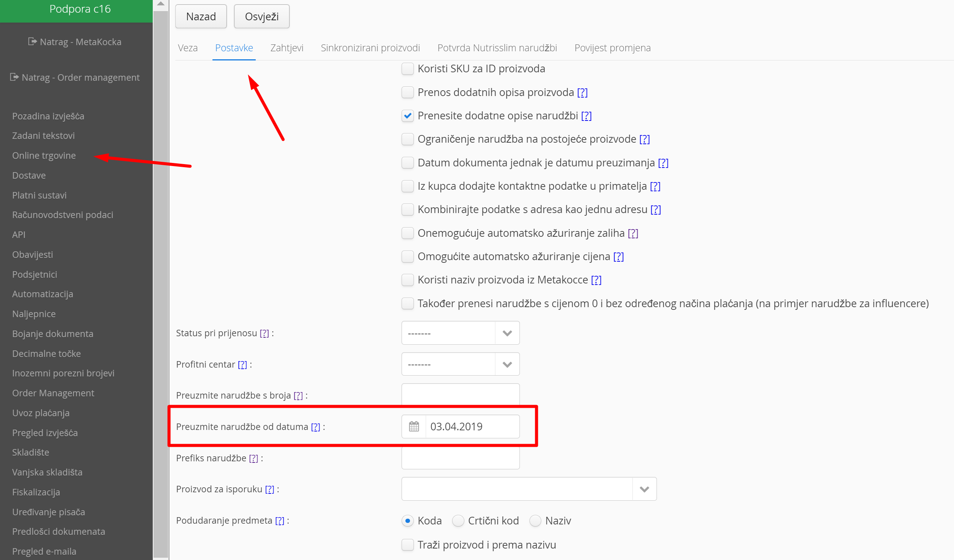Uncheck Prenesite dodatne opise narudžbi
954x560 pixels.
point(408,116)
